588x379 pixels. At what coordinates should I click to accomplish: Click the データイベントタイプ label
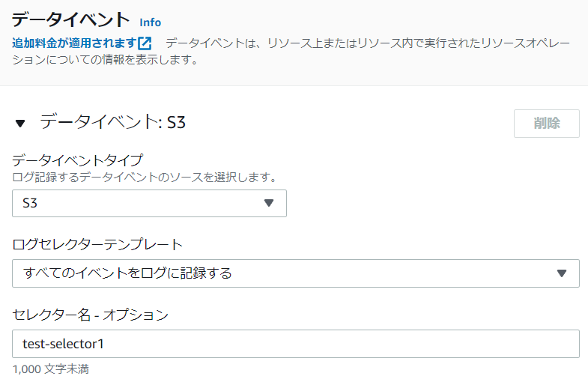coord(78,160)
